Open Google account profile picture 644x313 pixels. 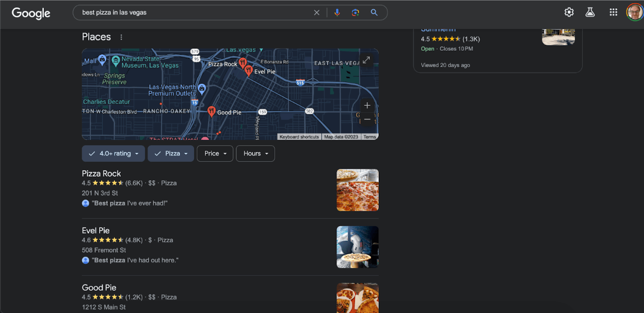[x=635, y=12]
